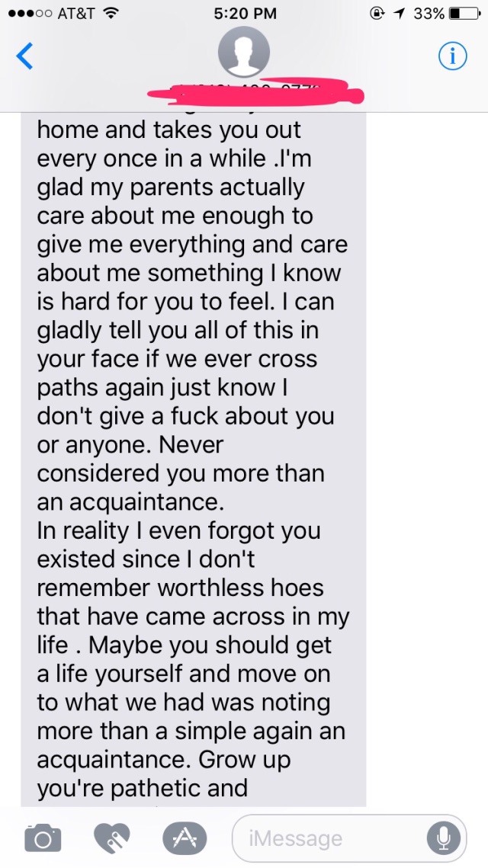Tap the 5:20 PM clock in status bar
488x868 pixels.
(x=244, y=13)
